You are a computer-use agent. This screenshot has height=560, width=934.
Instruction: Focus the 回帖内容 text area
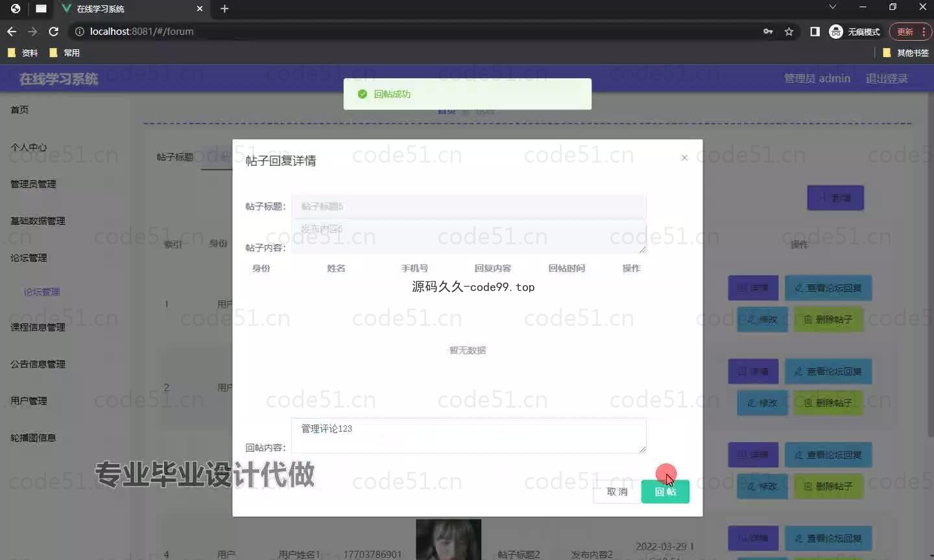pos(468,436)
